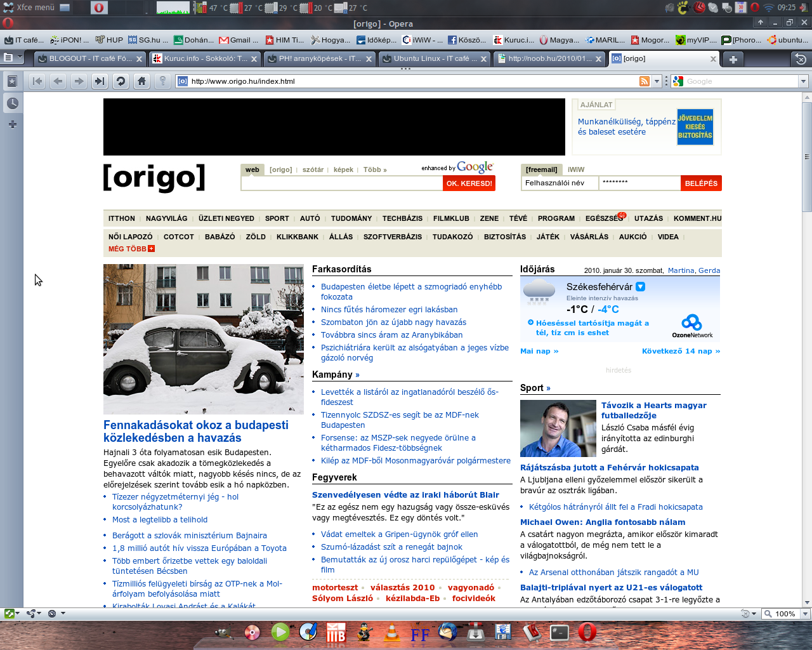The image size is (812, 650).
Task: Select the szótár search tab
Action: pyautogui.click(x=313, y=169)
